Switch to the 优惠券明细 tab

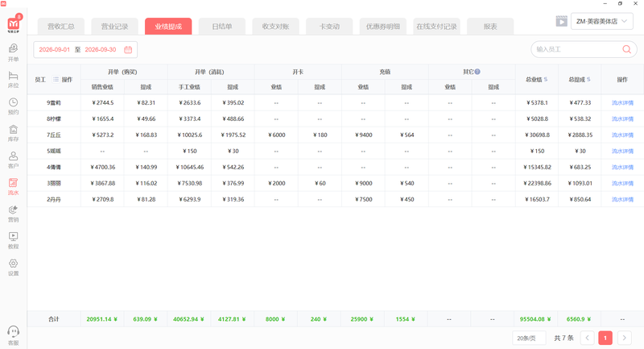[383, 27]
